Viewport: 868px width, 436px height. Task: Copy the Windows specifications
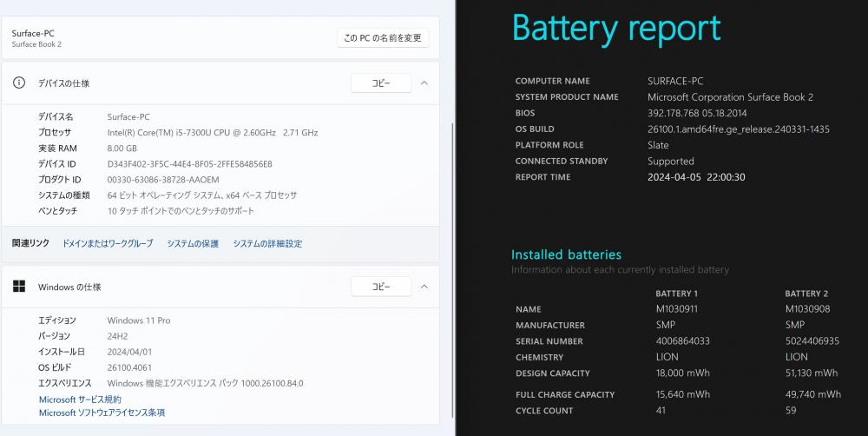tap(381, 287)
